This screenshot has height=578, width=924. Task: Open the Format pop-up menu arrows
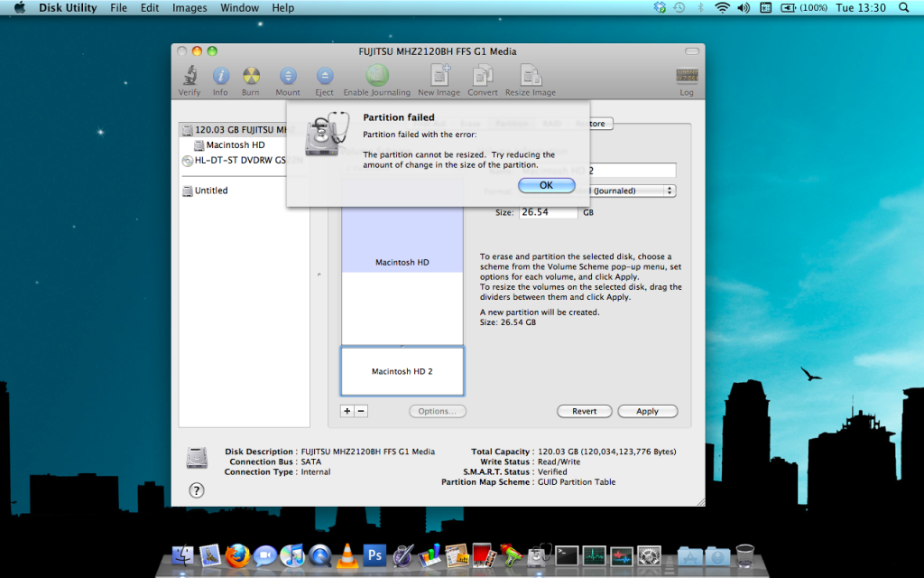coord(669,191)
